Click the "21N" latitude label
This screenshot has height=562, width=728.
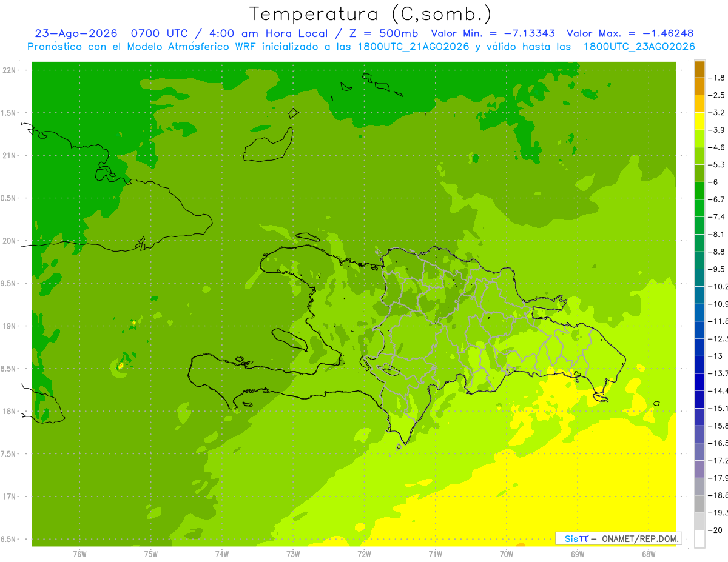pyautogui.click(x=9, y=156)
